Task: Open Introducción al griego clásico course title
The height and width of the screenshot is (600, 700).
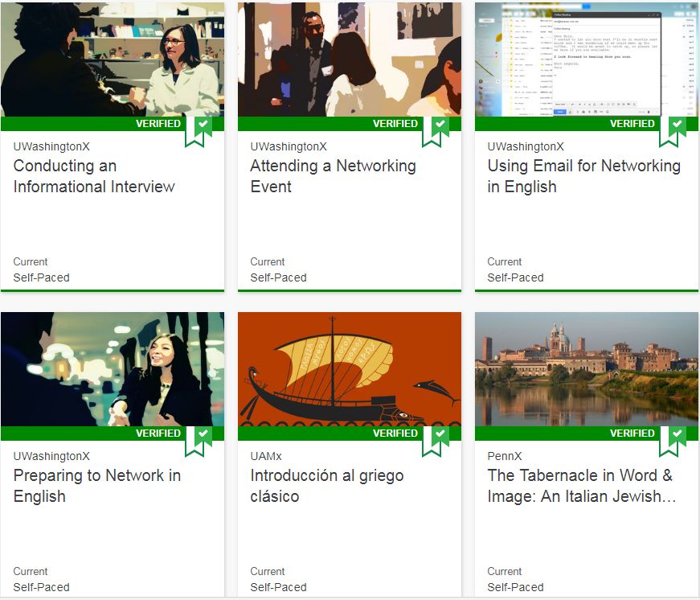Action: [x=326, y=486]
